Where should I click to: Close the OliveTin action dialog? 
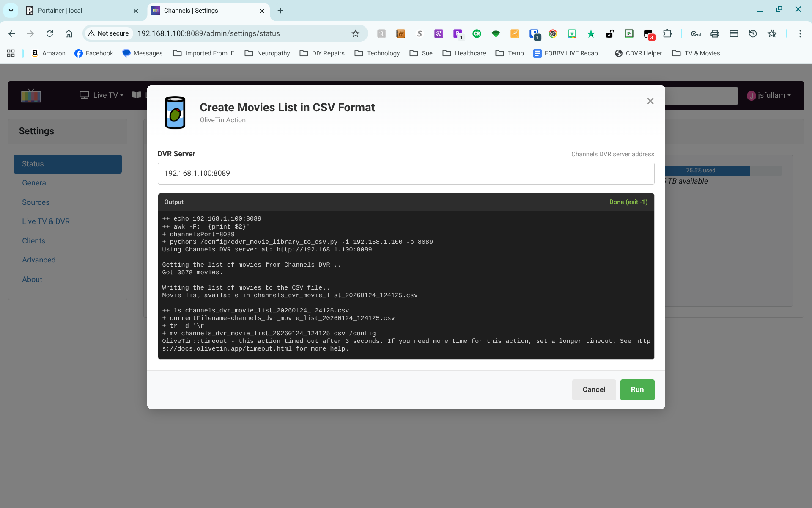pyautogui.click(x=650, y=101)
